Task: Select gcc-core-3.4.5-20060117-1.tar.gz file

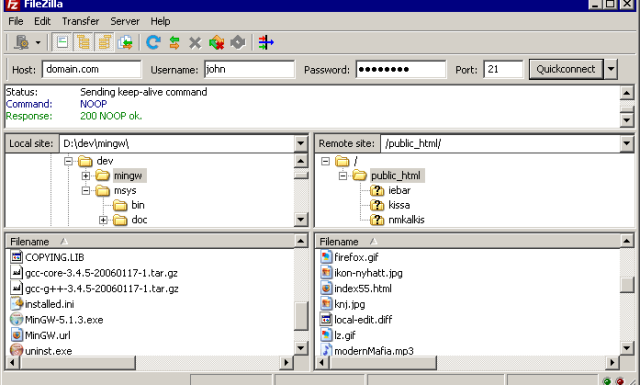Action: pos(101,273)
